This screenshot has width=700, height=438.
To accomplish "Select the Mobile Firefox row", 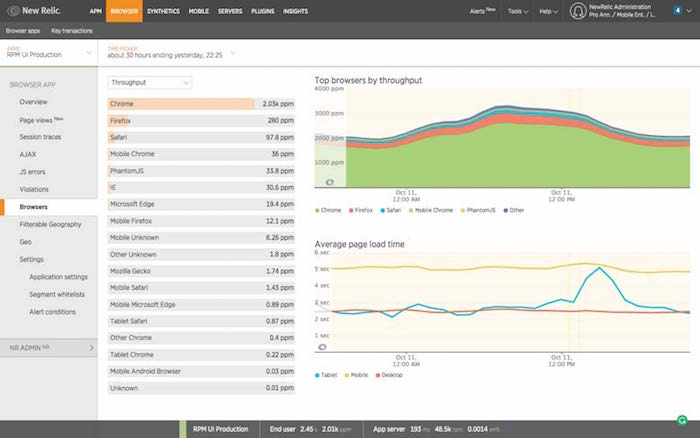I will [201, 221].
